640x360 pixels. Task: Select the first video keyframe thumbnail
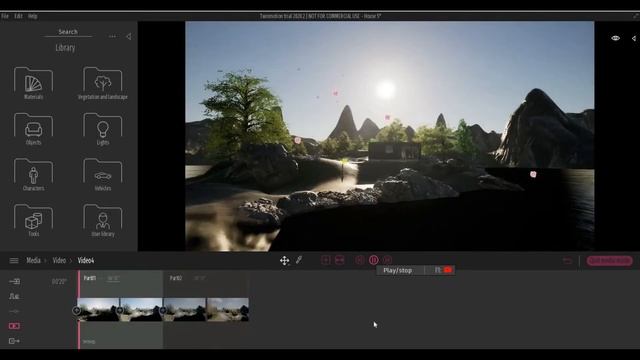click(x=98, y=309)
